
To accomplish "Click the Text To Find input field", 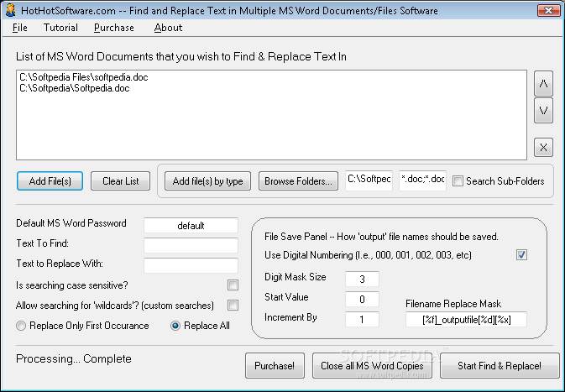I will pyautogui.click(x=191, y=245).
